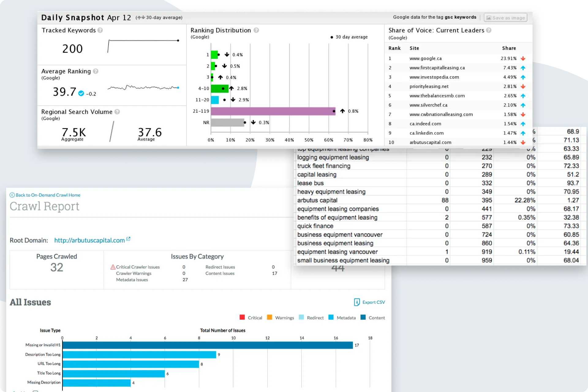The height and width of the screenshot is (392, 588).
Task: Select the 'heavy equipment leasing' keyword
Action: click(x=331, y=192)
